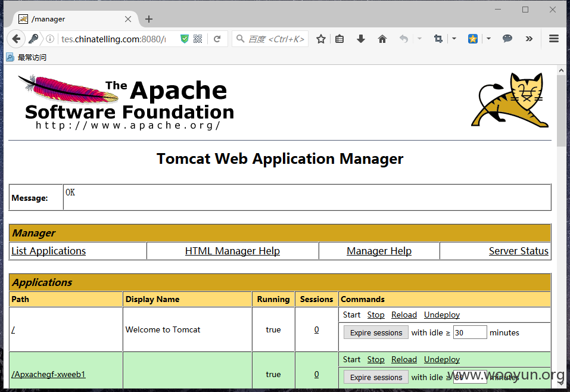The image size is (570, 392).
Task: Open dropdown next to blue star icon
Action: click(x=488, y=39)
